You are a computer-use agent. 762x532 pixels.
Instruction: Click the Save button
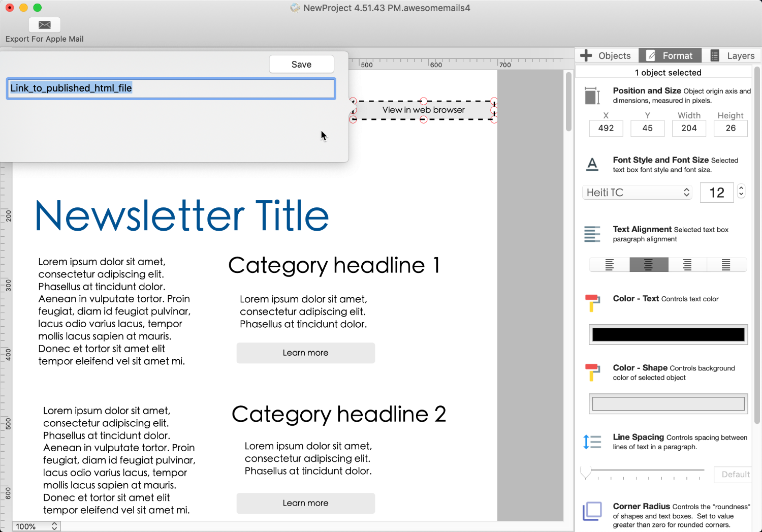pos(301,65)
